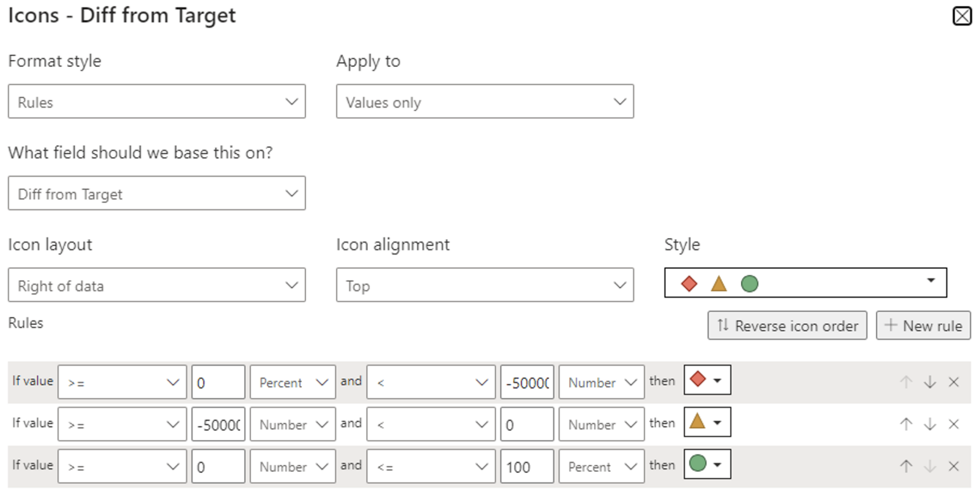Move the first rule down with the arrow
The image size is (980, 496).
click(930, 380)
